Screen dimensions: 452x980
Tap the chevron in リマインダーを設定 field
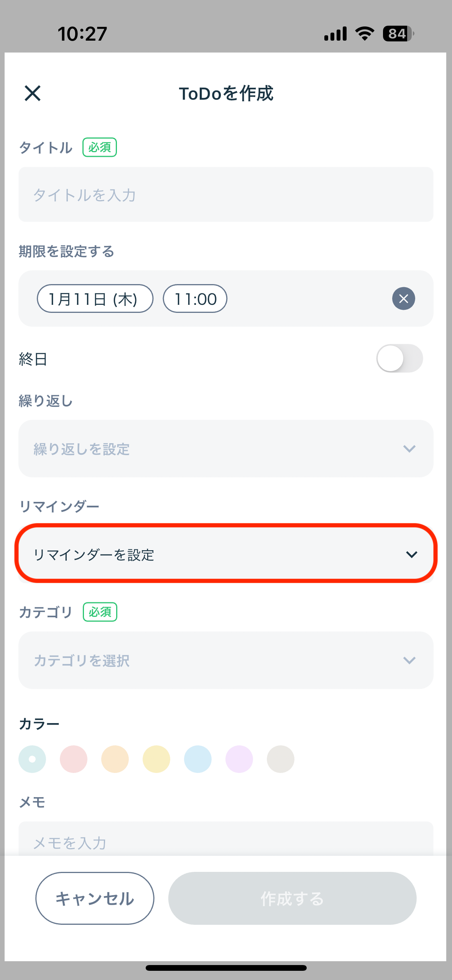point(411,554)
